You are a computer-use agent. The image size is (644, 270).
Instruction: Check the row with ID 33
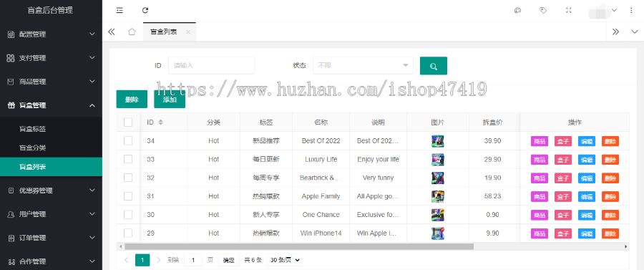128,159
